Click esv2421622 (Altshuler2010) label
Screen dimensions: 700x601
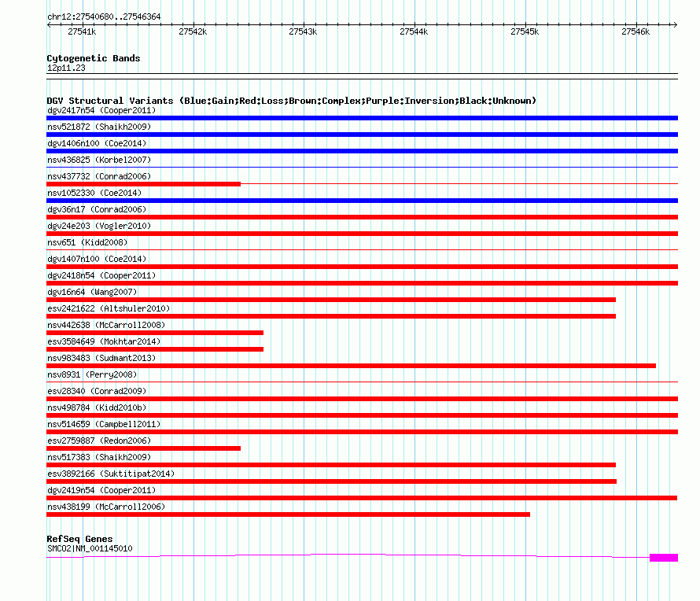click(x=109, y=308)
